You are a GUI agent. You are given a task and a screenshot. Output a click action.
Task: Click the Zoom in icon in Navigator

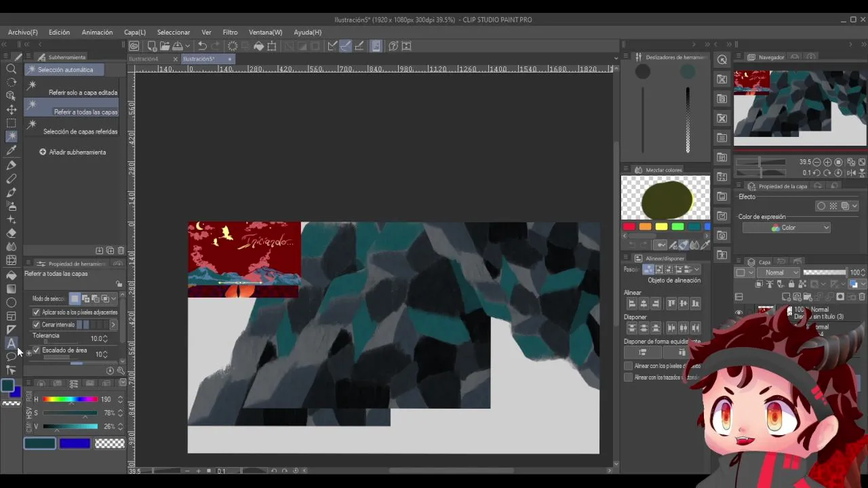[x=827, y=162]
